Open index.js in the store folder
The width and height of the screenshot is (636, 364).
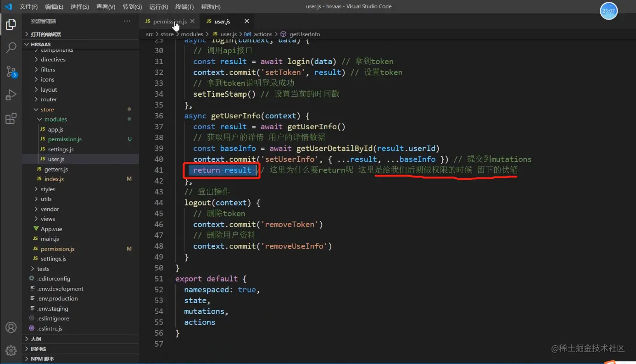81,179
